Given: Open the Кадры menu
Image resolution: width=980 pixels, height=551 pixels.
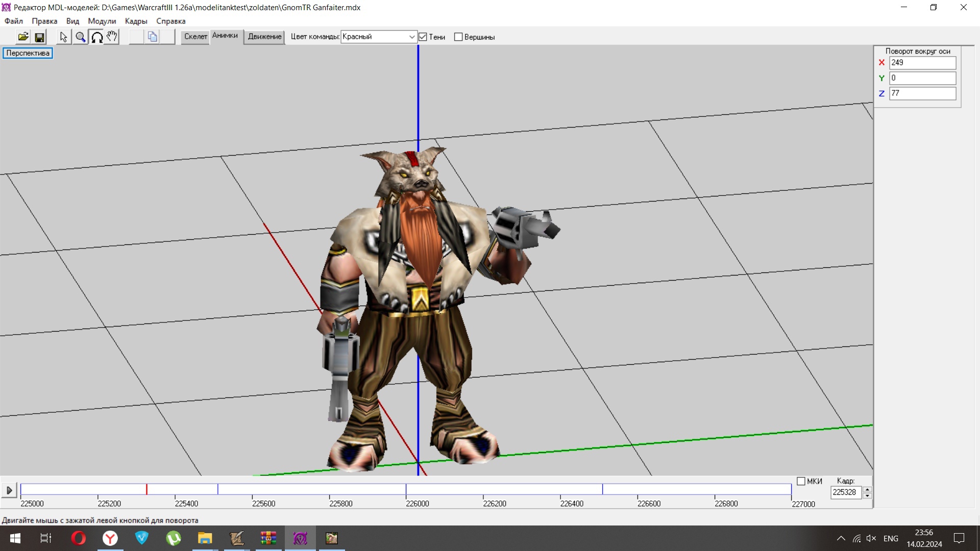Looking at the screenshot, I should tap(136, 21).
